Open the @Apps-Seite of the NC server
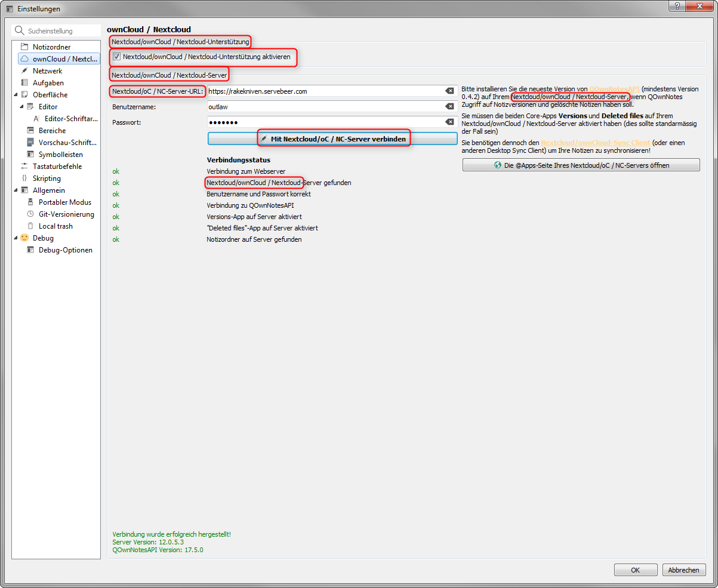The width and height of the screenshot is (718, 588). (x=581, y=165)
